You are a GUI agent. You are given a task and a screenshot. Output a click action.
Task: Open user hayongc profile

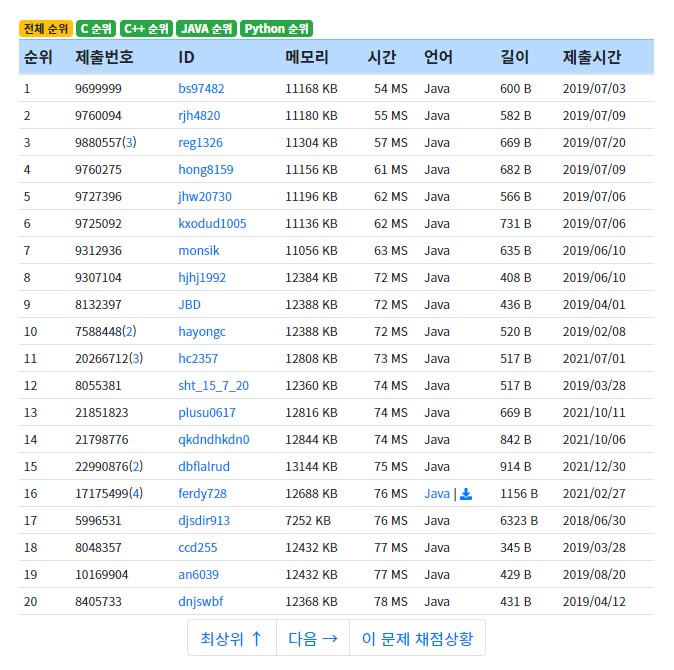click(202, 332)
